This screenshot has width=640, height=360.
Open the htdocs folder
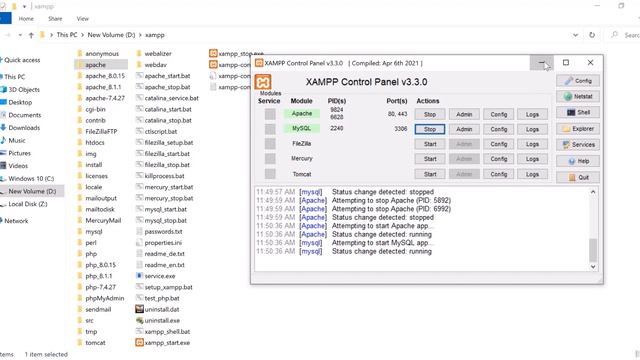click(x=91, y=142)
